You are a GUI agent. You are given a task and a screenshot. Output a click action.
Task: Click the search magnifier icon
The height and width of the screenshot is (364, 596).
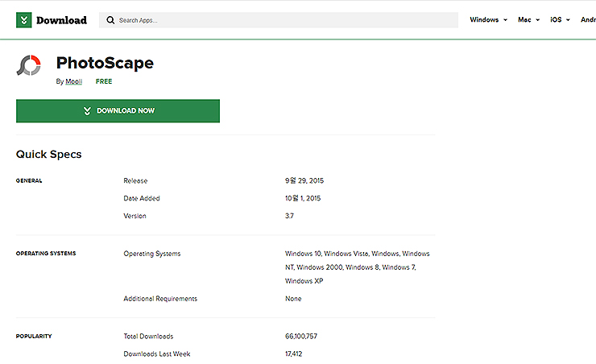click(110, 20)
